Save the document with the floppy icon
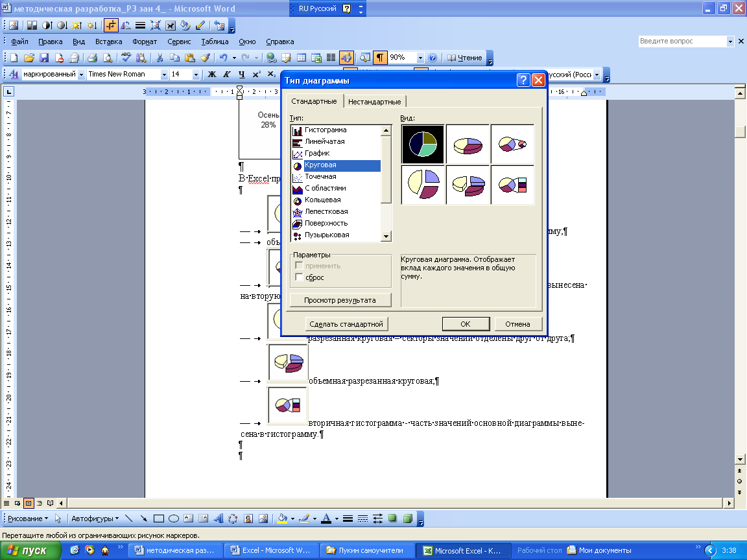The width and height of the screenshot is (747, 560). pyautogui.click(x=44, y=58)
